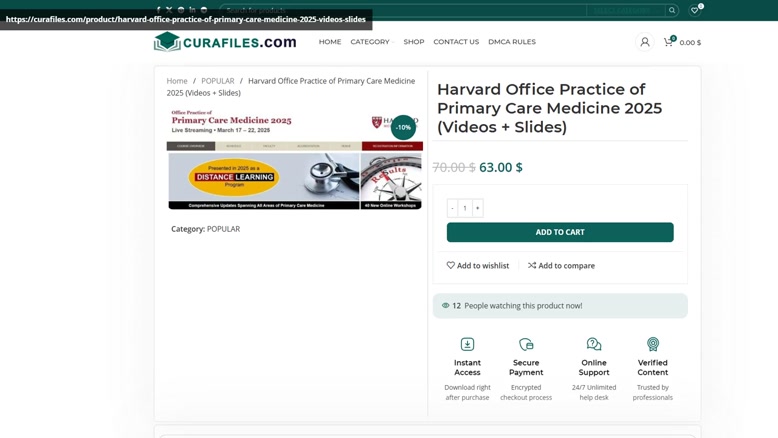This screenshot has width=778, height=438.
Task: Click the CURAFILES.com logo
Action: 225,42
